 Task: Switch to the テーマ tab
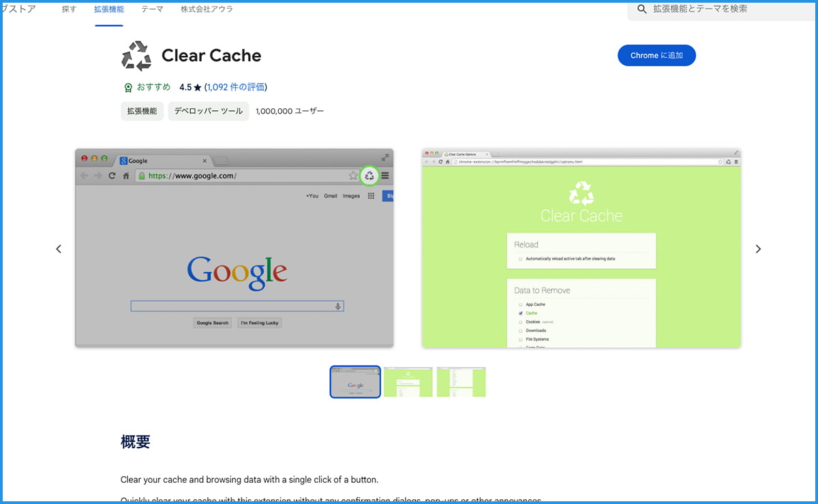click(x=152, y=10)
